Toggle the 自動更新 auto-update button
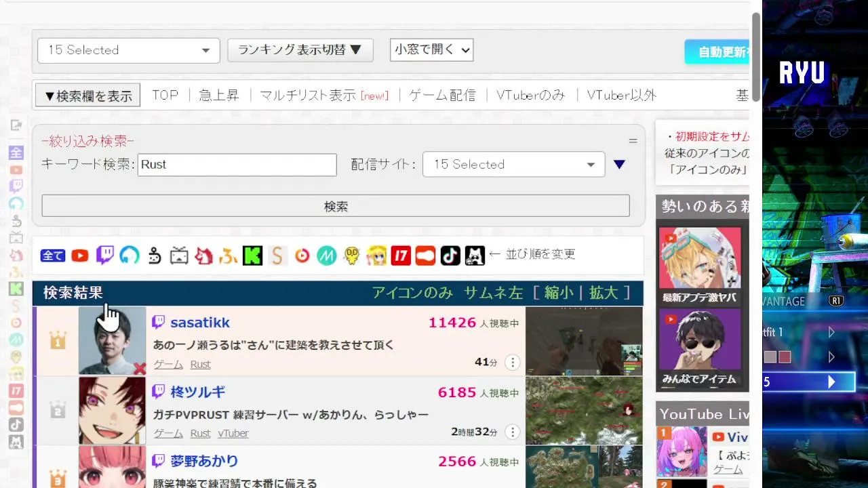The image size is (868, 488). tap(717, 52)
